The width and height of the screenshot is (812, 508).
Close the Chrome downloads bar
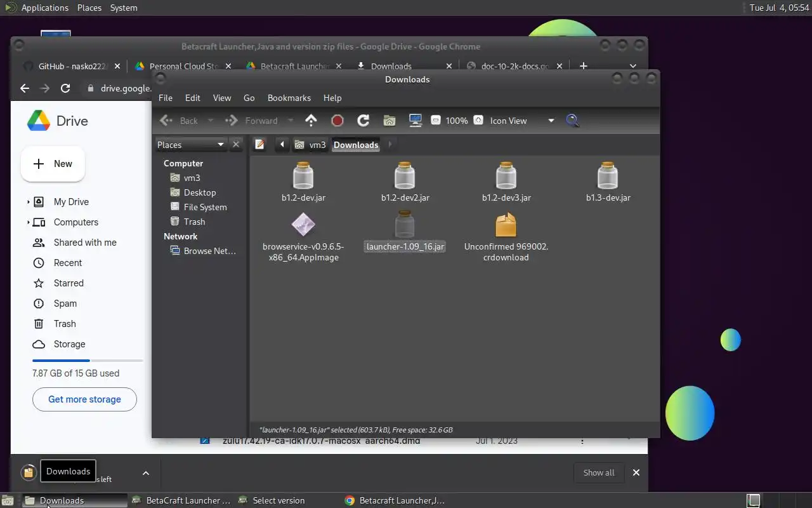pos(636,472)
